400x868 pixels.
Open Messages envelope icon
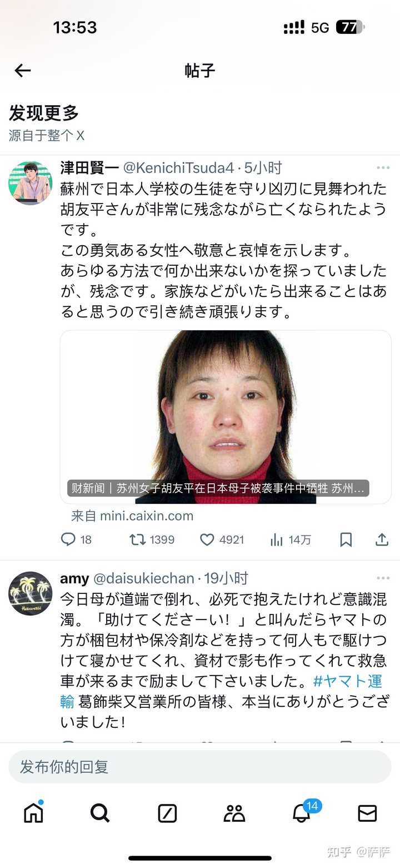coord(367,814)
